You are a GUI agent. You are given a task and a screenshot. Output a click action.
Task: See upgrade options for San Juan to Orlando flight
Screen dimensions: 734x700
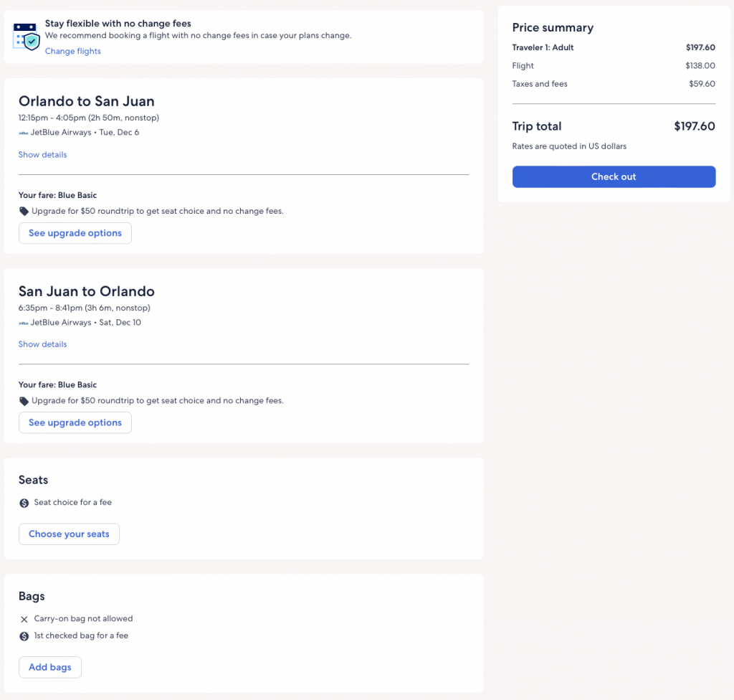[75, 422]
